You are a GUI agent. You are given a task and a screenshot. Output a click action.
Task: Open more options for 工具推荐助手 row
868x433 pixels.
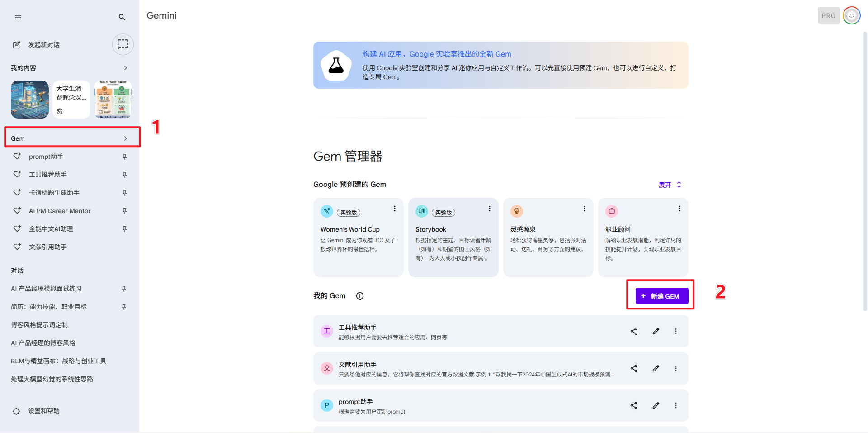[676, 331]
